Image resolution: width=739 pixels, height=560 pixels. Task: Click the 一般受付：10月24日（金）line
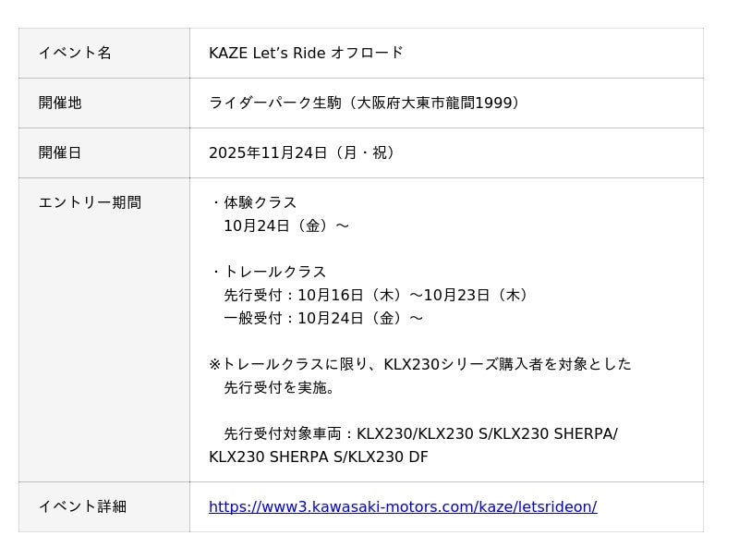tap(323, 318)
